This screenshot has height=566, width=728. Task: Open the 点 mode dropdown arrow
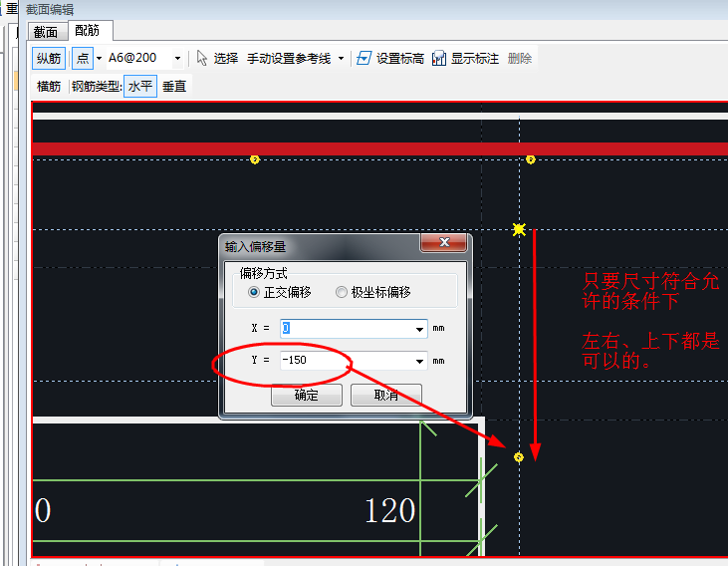(99, 59)
